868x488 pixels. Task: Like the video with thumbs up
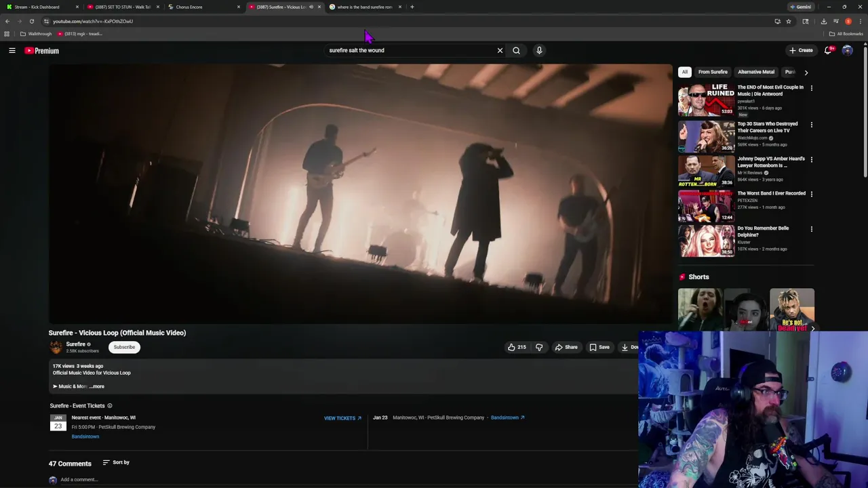point(517,347)
